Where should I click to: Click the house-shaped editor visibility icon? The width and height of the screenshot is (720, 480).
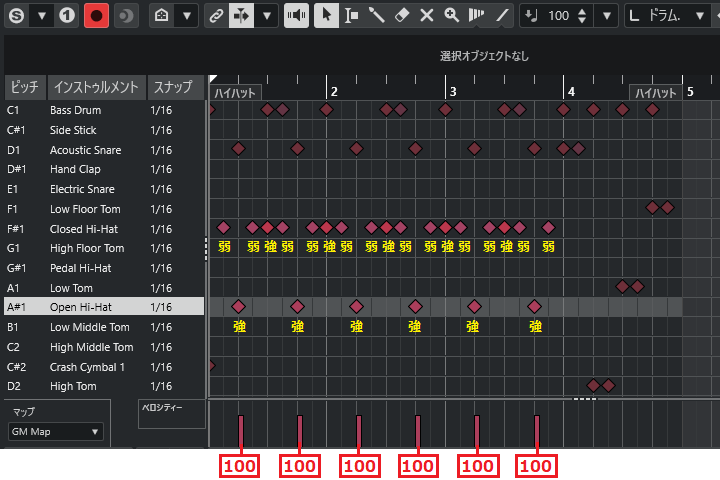pos(161,16)
